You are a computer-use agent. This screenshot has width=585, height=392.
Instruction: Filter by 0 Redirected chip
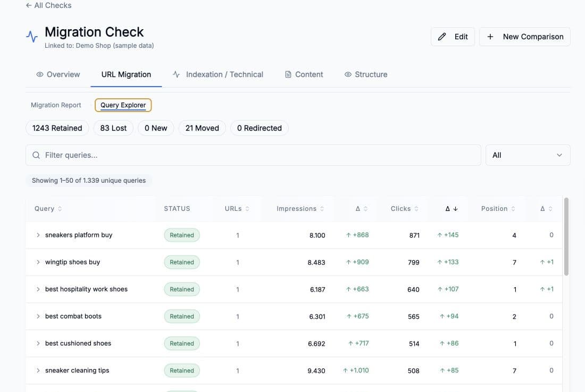260,128
